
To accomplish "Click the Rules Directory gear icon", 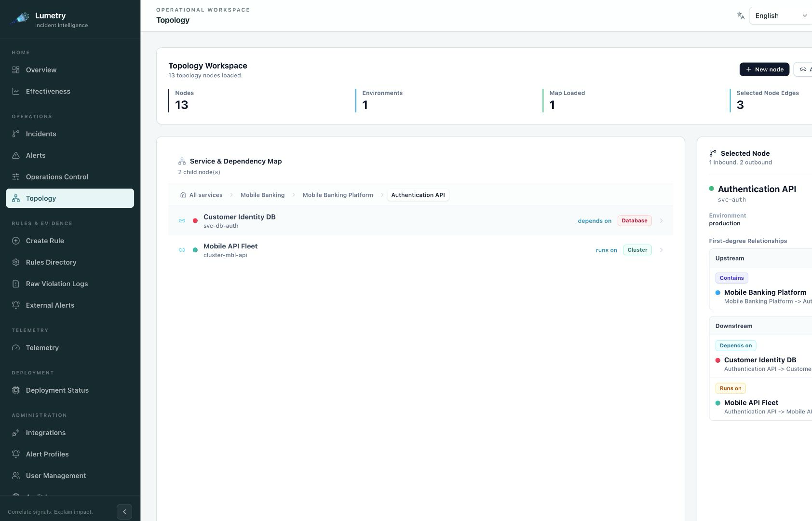I will [16, 262].
